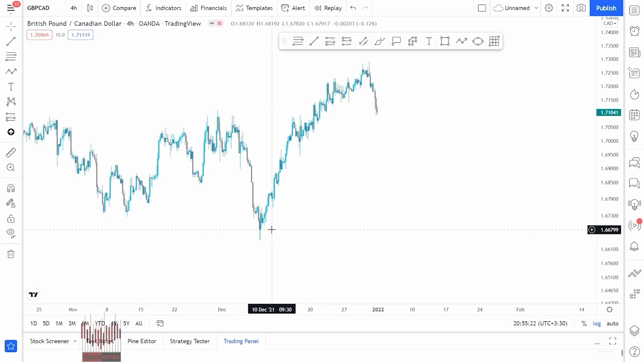This screenshot has height=362, width=644.
Task: Click the Zoom In magnifier tool
Action: point(11,168)
